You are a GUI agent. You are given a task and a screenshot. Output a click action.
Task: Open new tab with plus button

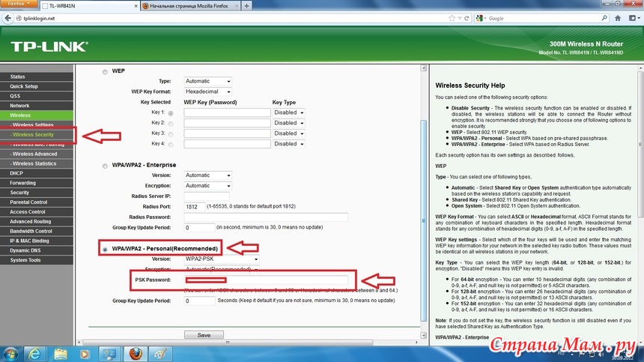(x=246, y=6)
